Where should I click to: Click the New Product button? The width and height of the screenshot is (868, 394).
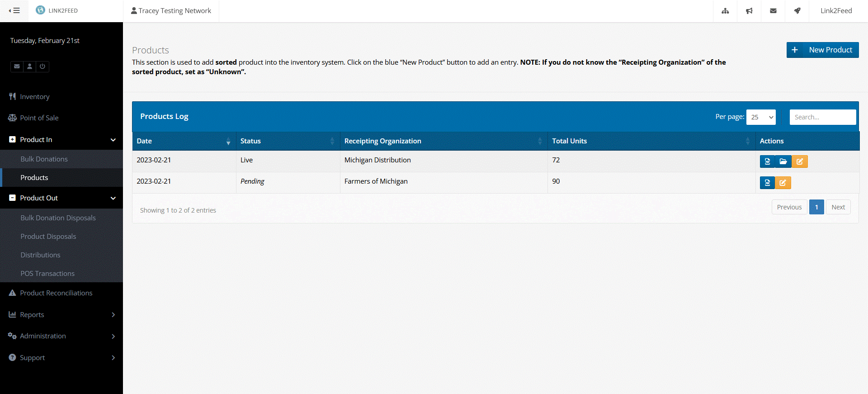[822, 50]
